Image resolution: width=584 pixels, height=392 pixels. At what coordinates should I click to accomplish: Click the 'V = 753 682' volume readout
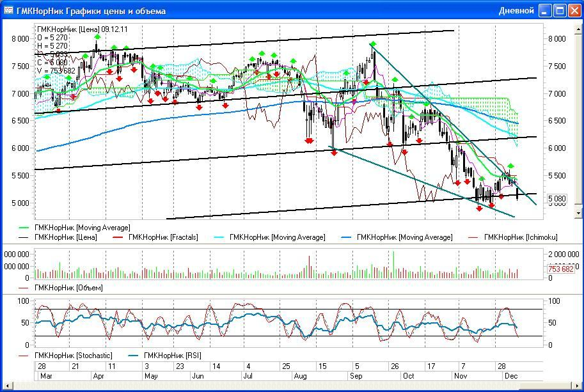[x=56, y=71]
